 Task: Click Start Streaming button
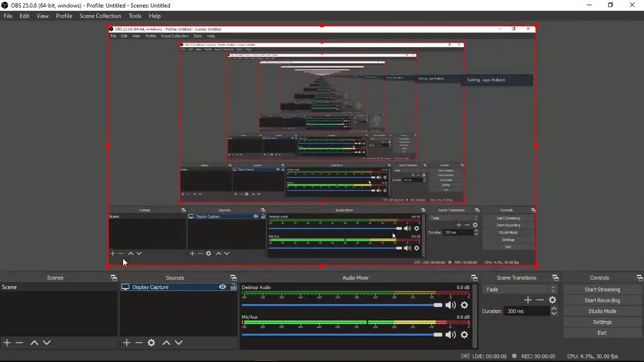602,290
